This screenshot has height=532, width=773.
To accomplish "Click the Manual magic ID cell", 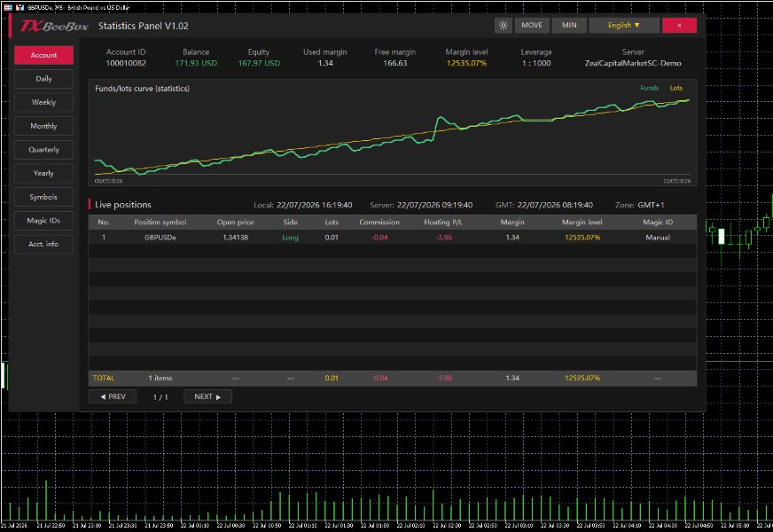I will pyautogui.click(x=658, y=238).
